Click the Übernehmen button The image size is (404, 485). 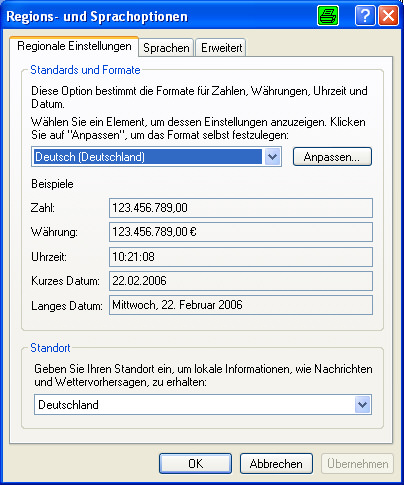pyautogui.click(x=357, y=464)
